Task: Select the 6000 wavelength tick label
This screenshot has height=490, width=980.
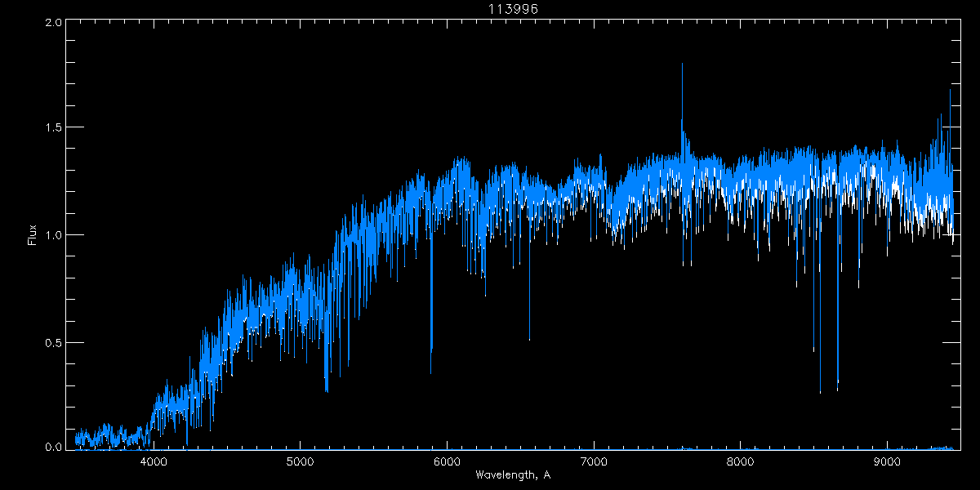Action: [x=447, y=461]
